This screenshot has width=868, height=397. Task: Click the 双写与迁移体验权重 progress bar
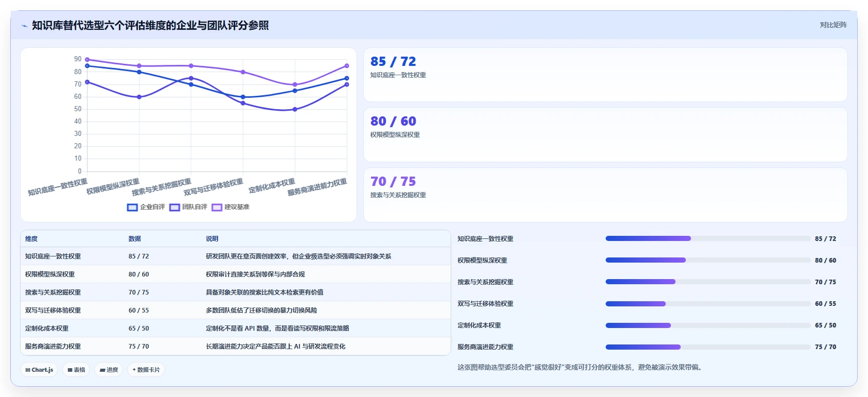[707, 303]
